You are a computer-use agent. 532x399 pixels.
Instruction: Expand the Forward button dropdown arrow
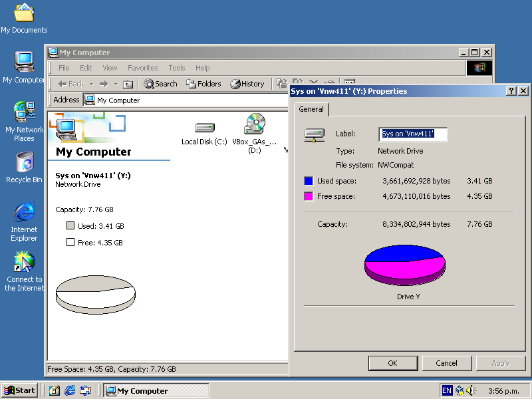[116, 84]
